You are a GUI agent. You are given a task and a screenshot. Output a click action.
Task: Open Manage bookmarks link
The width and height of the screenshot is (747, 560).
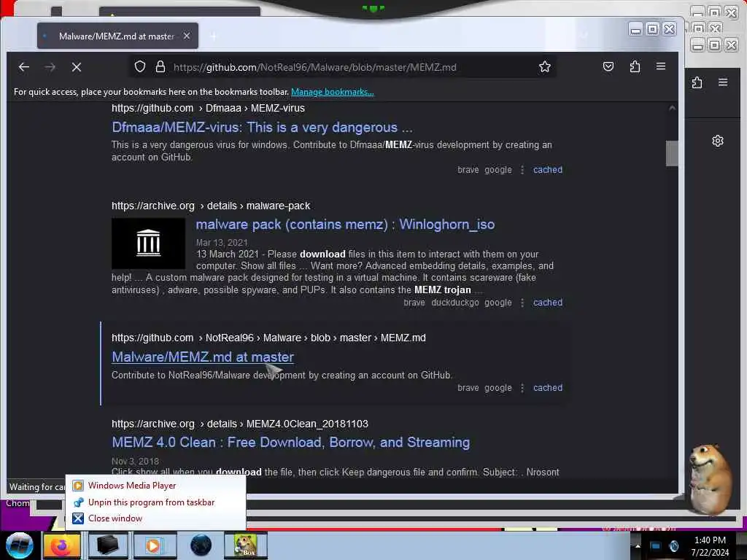click(x=332, y=92)
